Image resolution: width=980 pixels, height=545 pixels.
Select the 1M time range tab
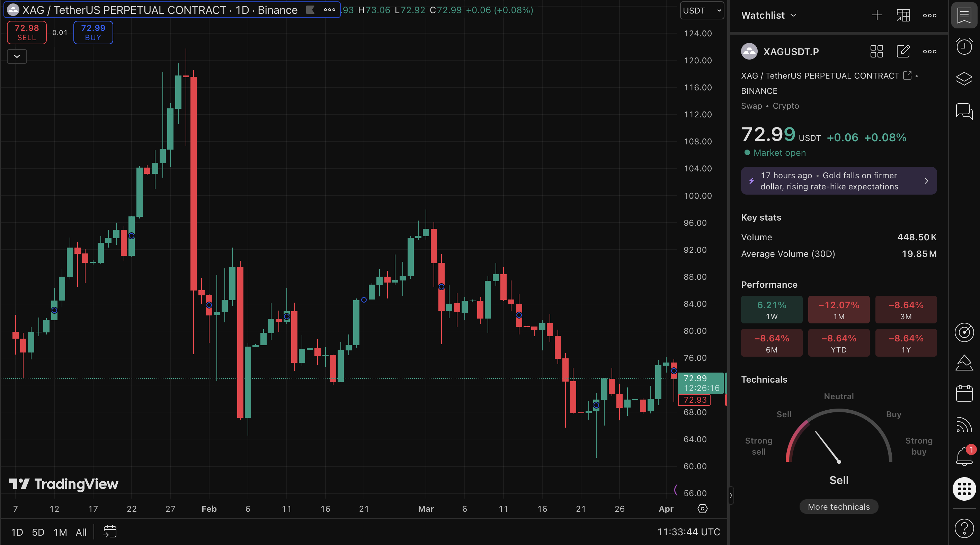point(61,532)
